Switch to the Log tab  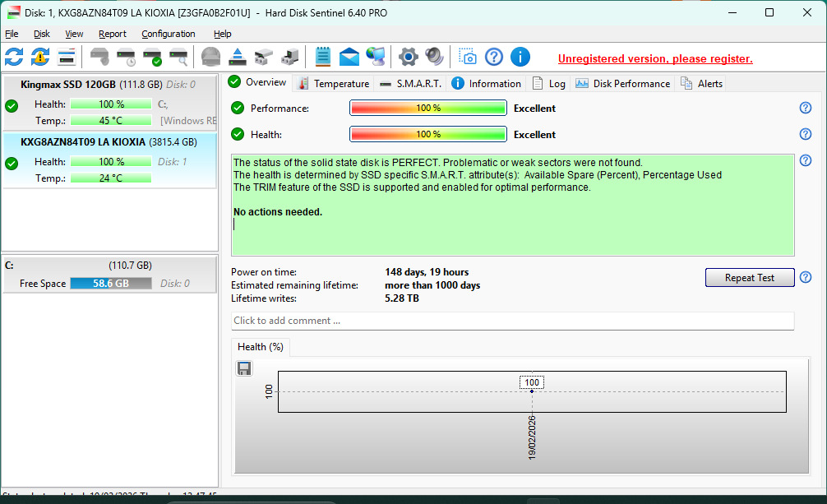pyautogui.click(x=548, y=83)
